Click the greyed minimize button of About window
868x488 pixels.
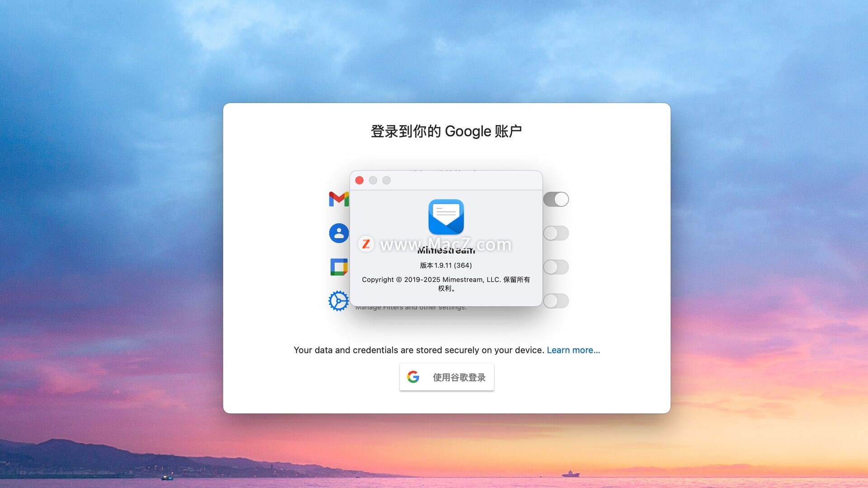pyautogui.click(x=373, y=180)
